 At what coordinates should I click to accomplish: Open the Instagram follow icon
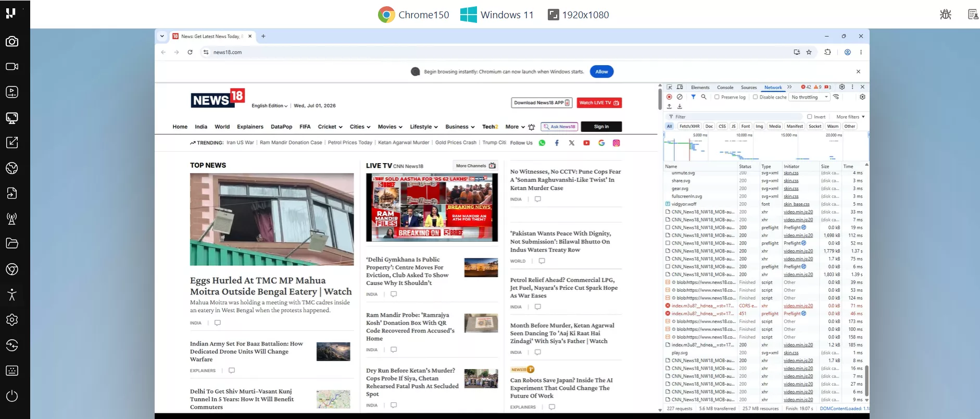617,143
